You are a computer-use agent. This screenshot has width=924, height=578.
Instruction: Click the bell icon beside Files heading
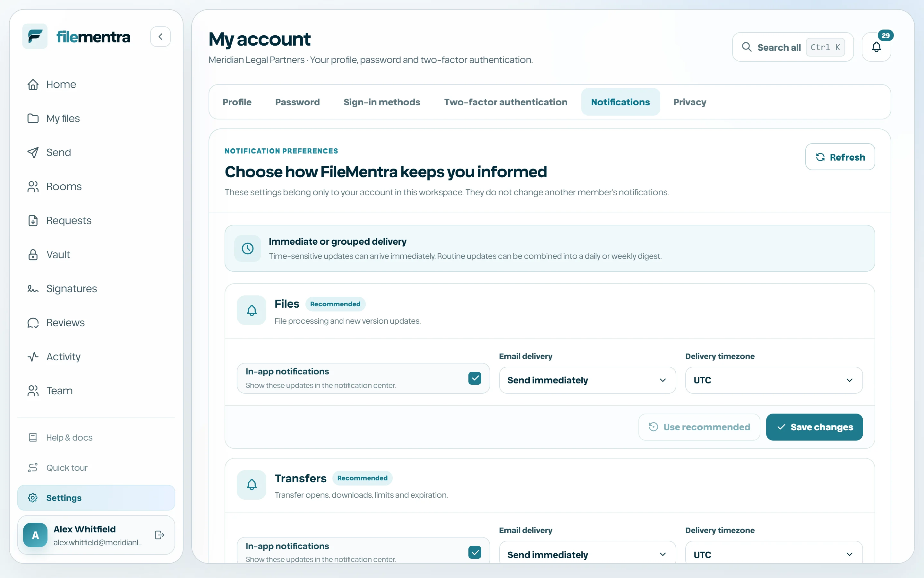coord(252,310)
